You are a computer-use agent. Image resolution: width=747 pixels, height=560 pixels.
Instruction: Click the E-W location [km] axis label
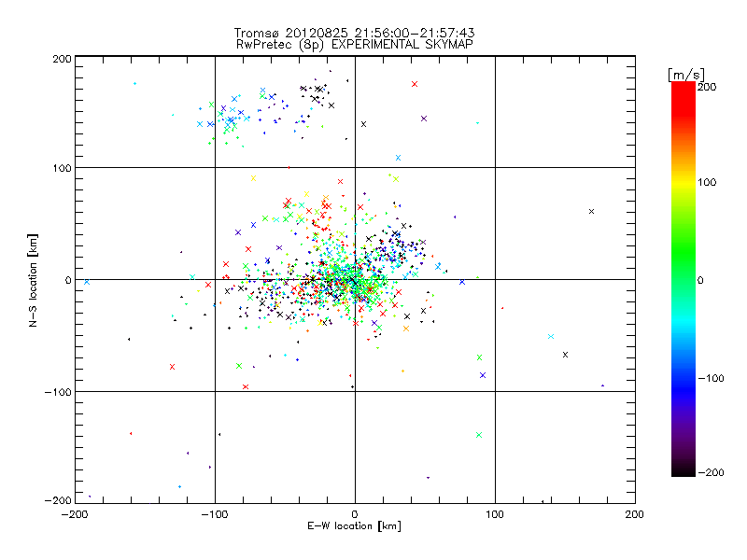click(355, 526)
